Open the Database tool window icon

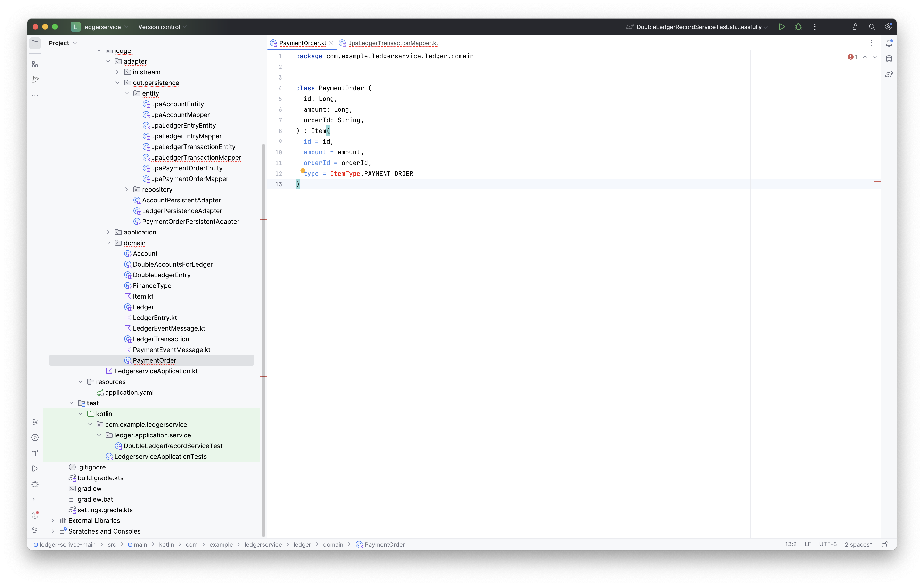pyautogui.click(x=889, y=59)
